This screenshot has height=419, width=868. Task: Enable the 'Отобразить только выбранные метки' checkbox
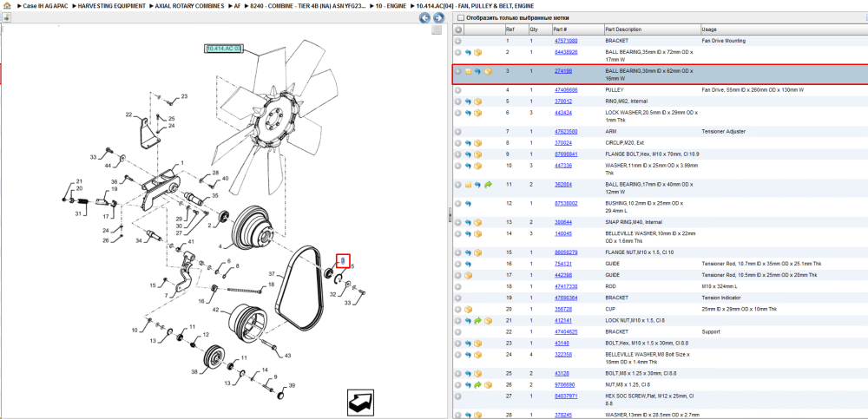[x=461, y=17]
